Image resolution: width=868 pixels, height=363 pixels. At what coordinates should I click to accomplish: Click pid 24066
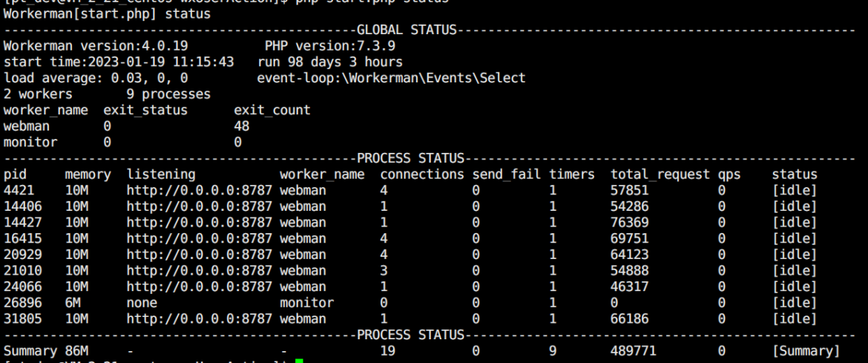pos(23,287)
